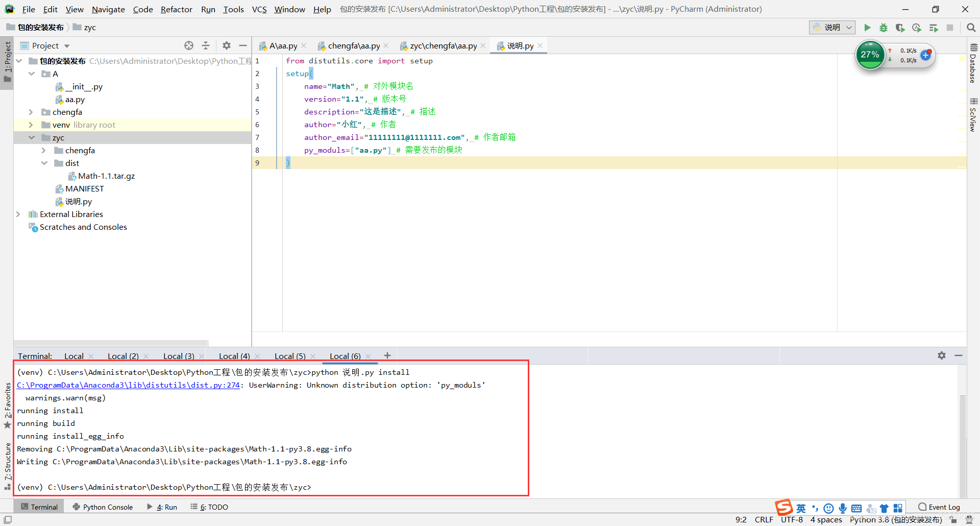
Task: Select __init__.py in folder A
Action: (x=79, y=86)
